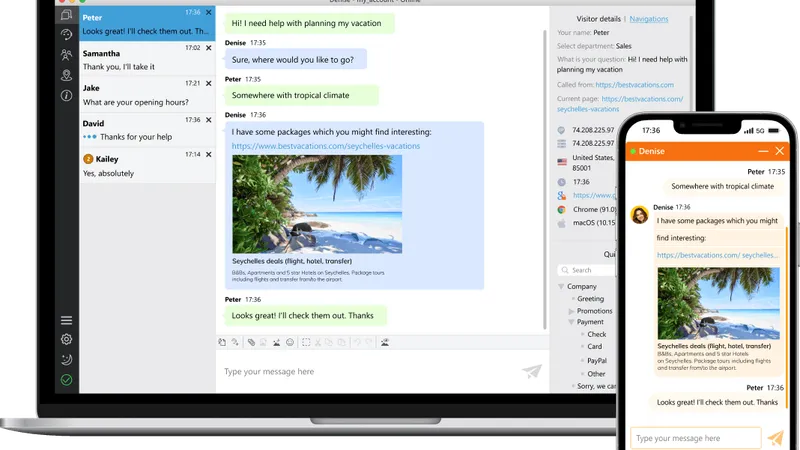Screen dimensions: 800x450
Task: Open the hamburger menu in sidebar
Action: pos(66,320)
